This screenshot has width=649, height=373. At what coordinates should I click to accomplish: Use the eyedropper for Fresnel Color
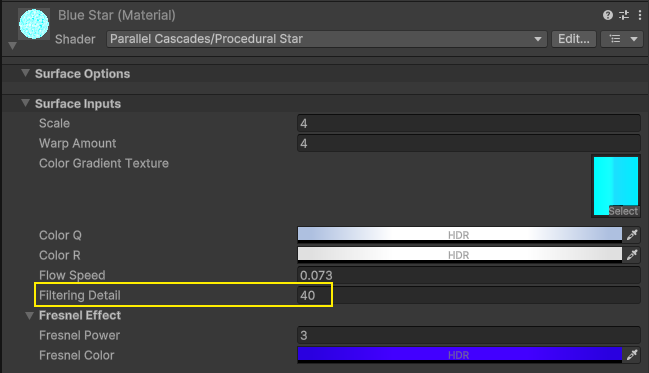pyautogui.click(x=632, y=355)
